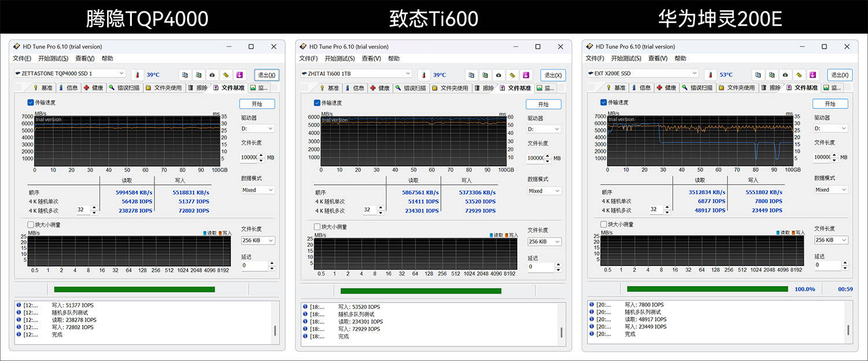Open 开始测试(S) menu in Ti600 window

coord(340,59)
